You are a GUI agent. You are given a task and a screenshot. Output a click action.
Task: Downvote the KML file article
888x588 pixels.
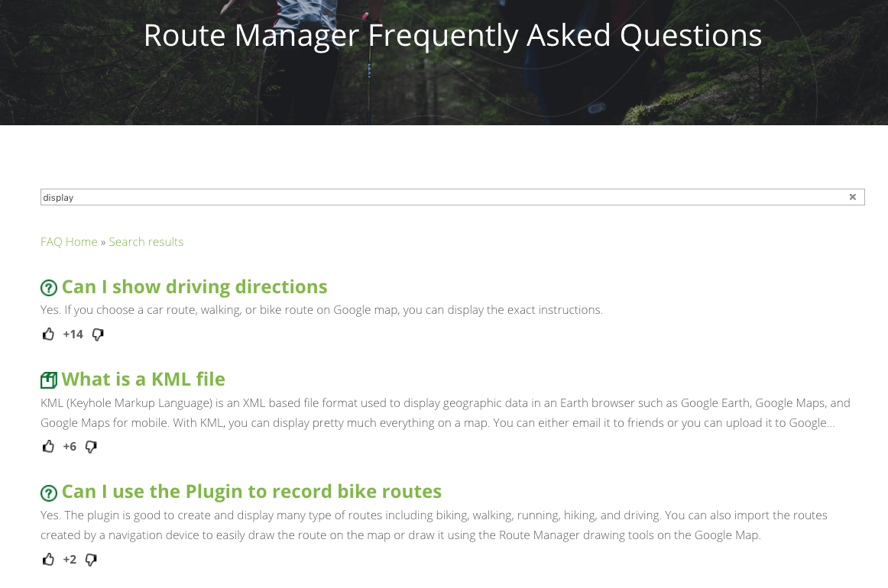pos(91,447)
